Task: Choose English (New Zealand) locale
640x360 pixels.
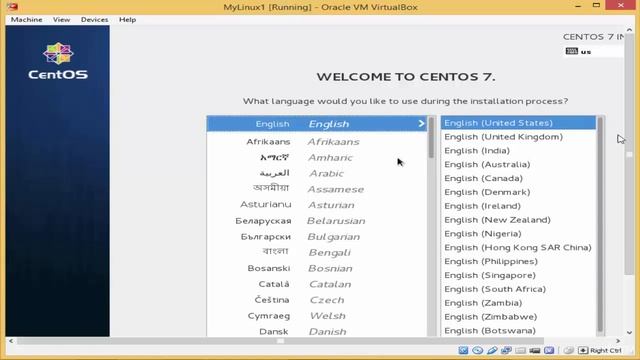Action: [x=518, y=220]
